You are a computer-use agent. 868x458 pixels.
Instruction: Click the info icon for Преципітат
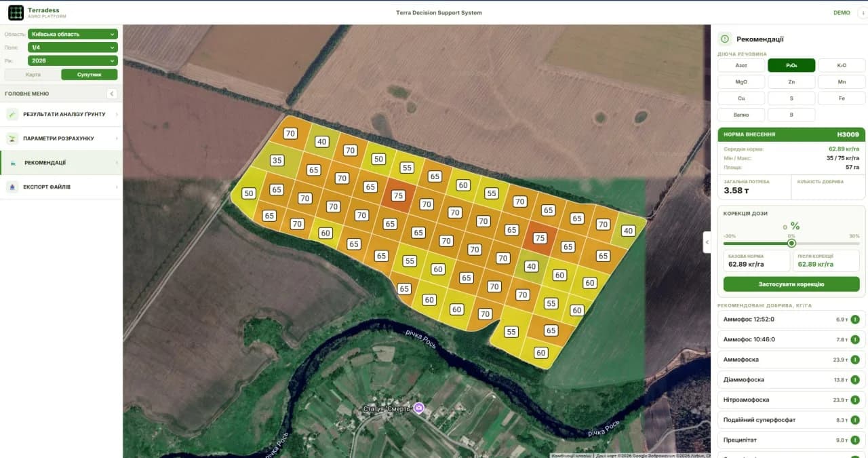(x=855, y=440)
